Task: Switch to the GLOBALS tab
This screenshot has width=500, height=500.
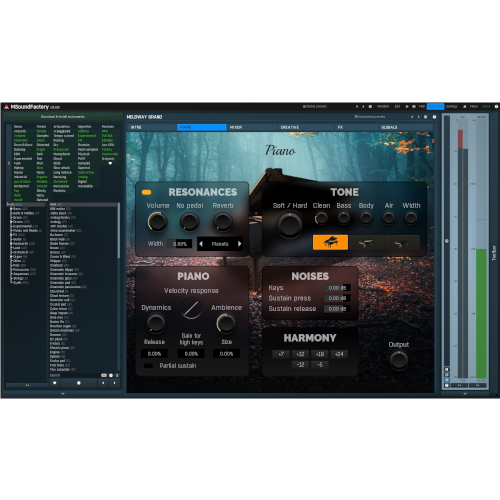Action: coord(406,127)
